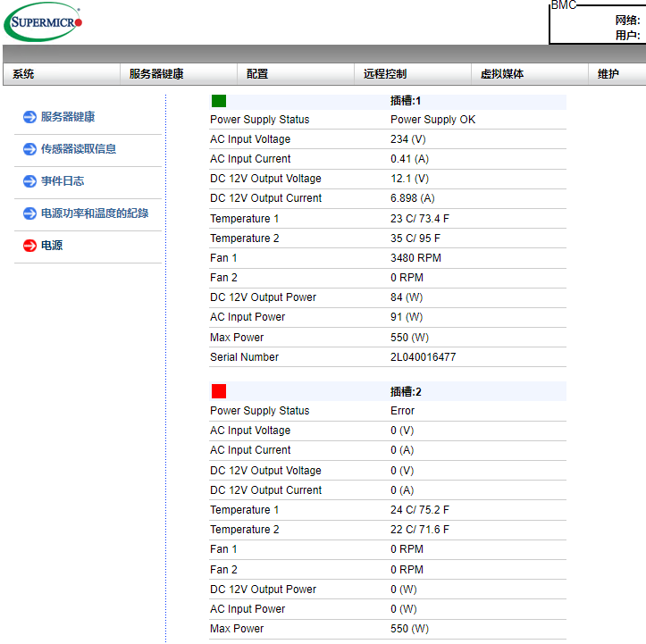The width and height of the screenshot is (646, 644).
Task: Click the '6.898 (A)' output current value
Action: 413,198
